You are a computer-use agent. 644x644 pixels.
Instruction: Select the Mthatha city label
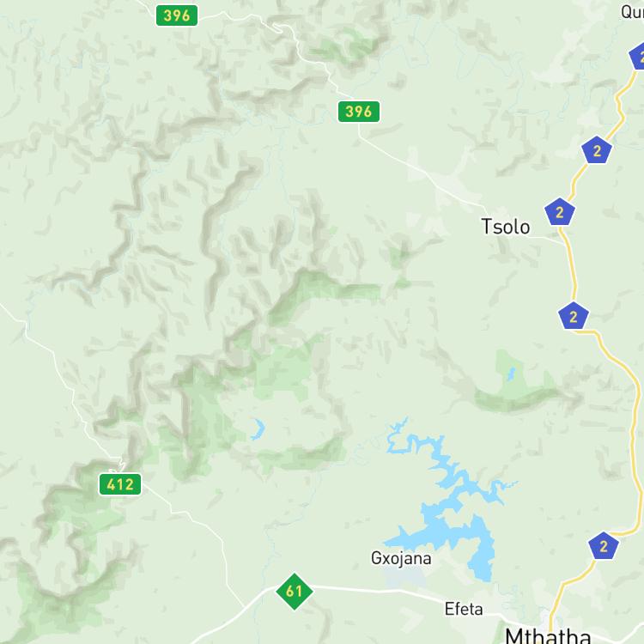click(x=548, y=635)
